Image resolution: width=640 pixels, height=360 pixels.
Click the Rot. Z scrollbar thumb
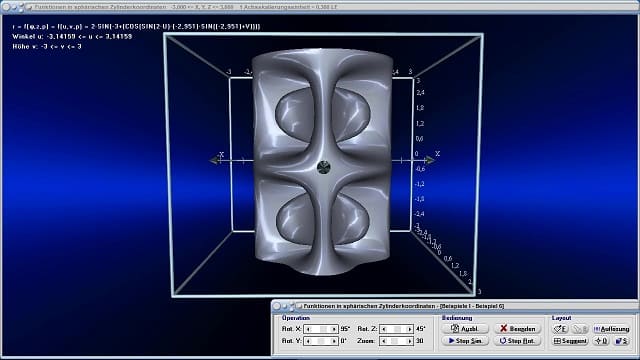[398, 329]
